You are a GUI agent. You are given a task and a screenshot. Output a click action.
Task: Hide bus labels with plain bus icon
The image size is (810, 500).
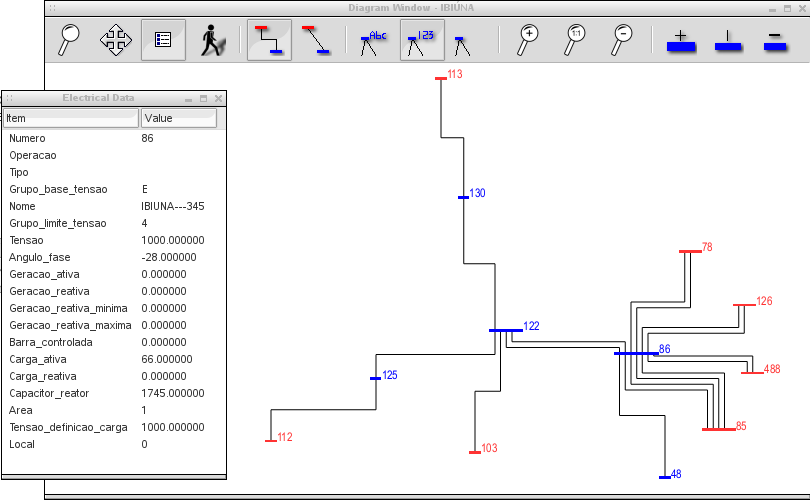click(x=461, y=45)
